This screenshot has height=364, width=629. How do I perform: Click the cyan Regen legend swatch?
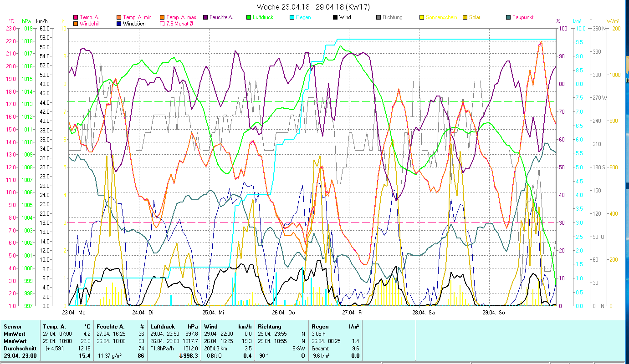[x=292, y=17]
